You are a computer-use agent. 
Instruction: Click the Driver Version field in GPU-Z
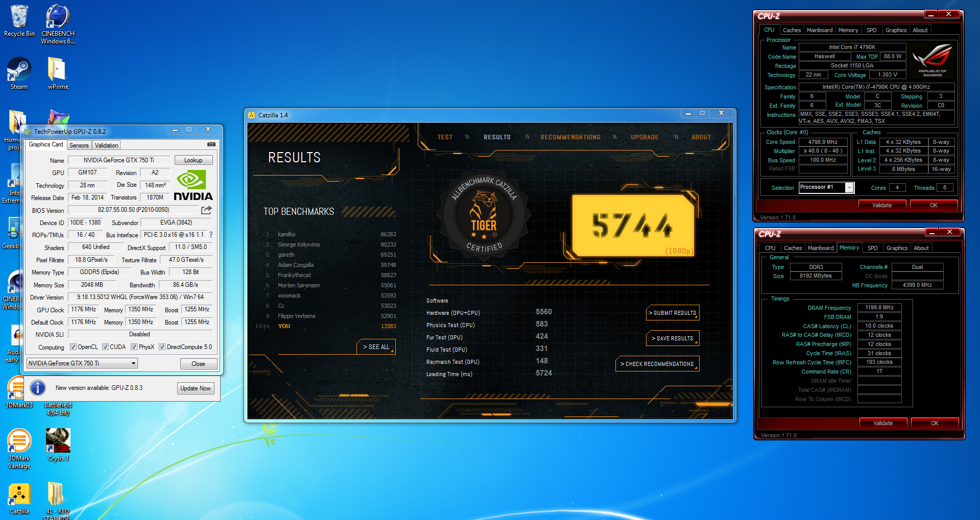tap(140, 297)
